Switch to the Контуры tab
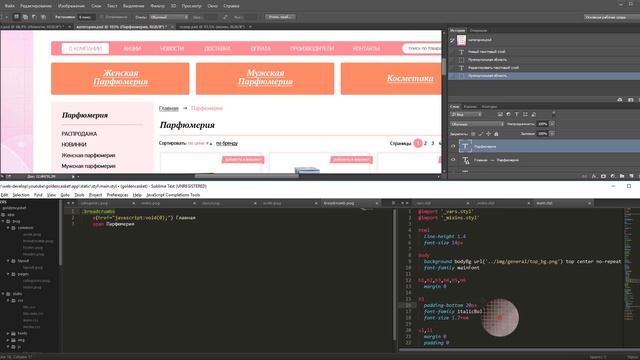 pyautogui.click(x=489, y=107)
